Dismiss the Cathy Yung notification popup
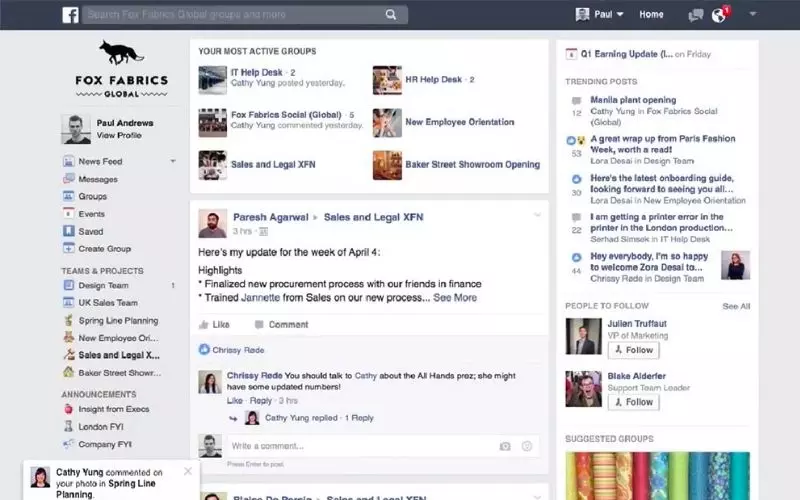 coord(188,471)
